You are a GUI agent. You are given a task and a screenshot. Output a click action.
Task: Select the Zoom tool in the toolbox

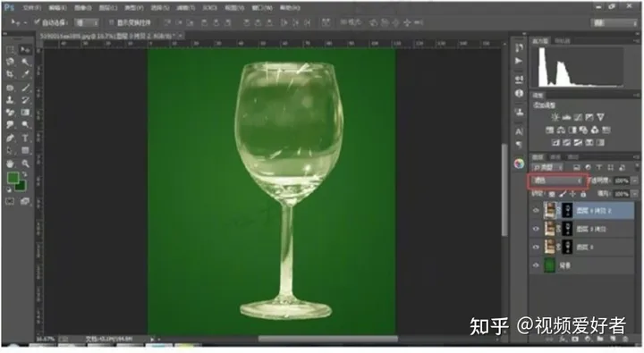coord(25,164)
